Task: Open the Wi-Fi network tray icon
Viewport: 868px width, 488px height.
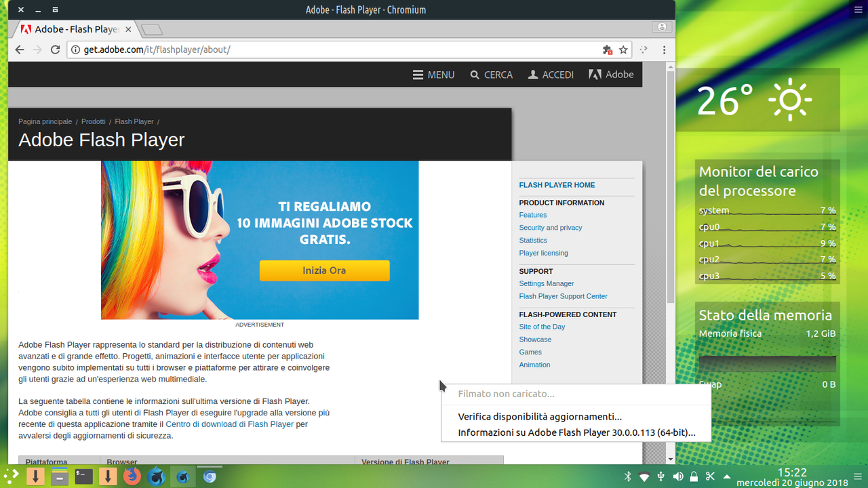Action: (644, 476)
